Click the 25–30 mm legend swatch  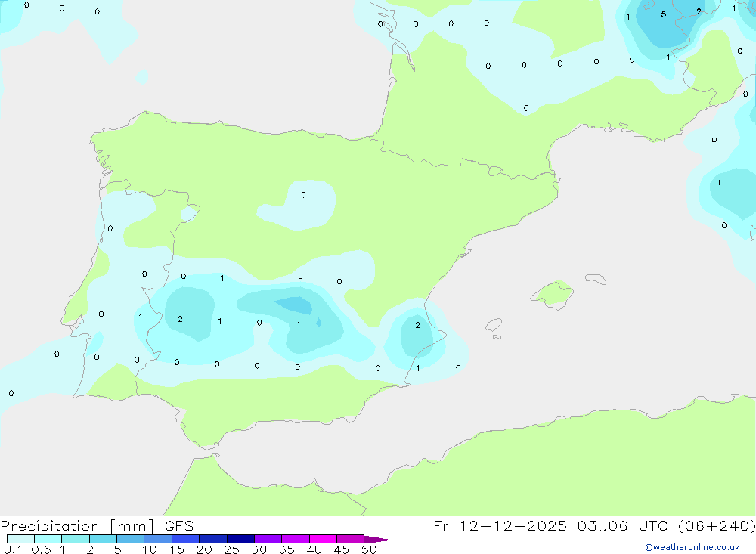coord(240,539)
